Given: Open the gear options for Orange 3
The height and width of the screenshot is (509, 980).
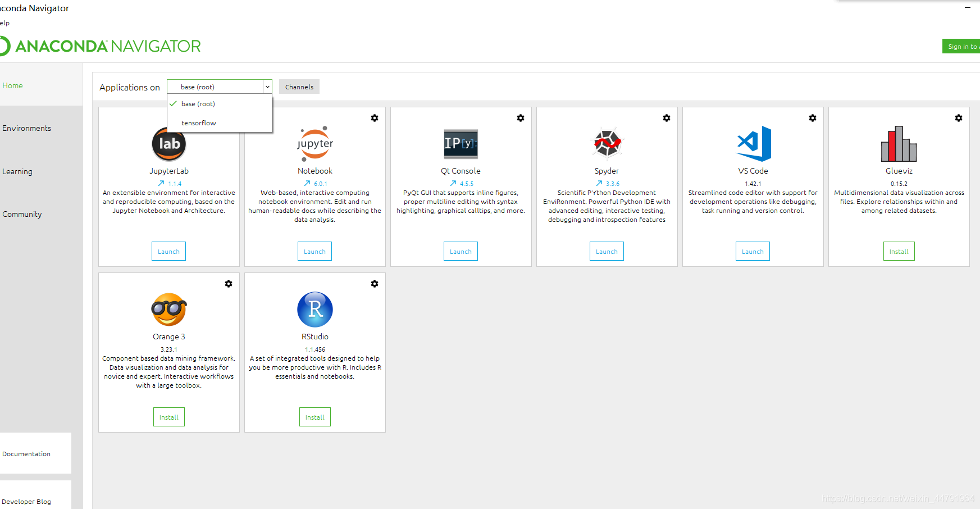Looking at the screenshot, I should click(x=229, y=284).
